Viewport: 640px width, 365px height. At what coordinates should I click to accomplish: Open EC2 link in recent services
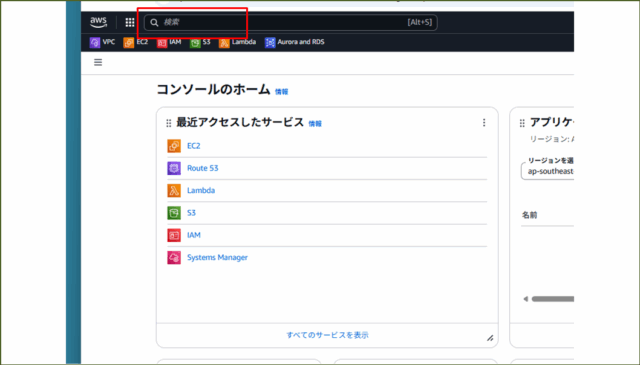click(193, 146)
